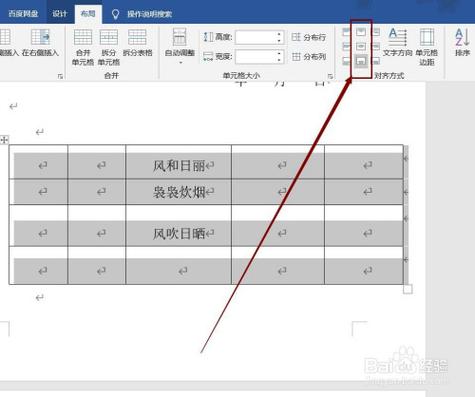Click table cell containing 袅袅炊烟
The image size is (475, 397).
point(179,192)
